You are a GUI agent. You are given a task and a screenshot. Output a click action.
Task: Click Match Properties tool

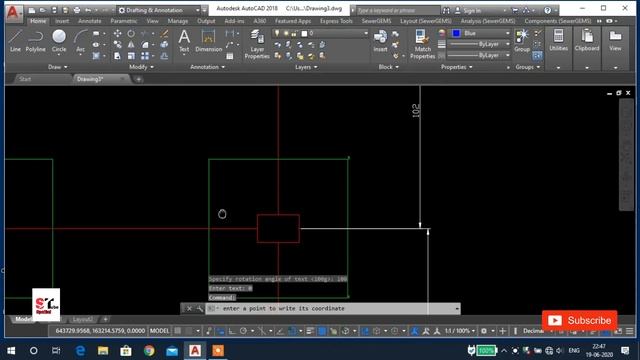(422, 44)
